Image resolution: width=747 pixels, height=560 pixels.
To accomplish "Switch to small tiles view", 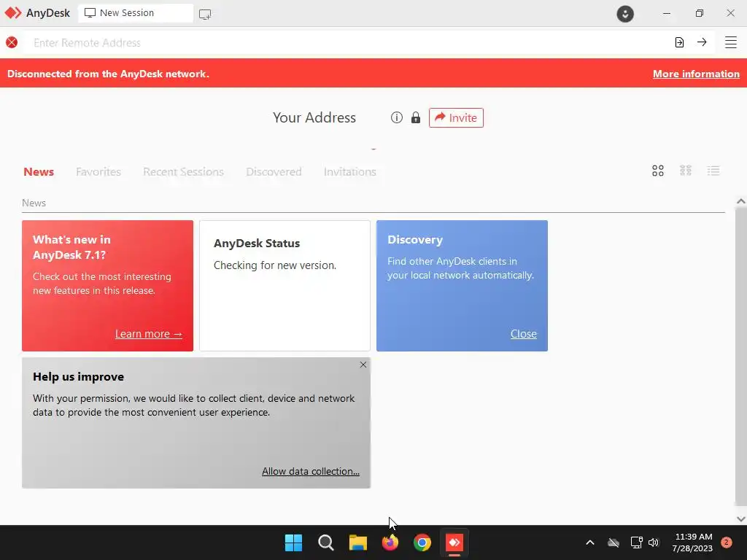I will [686, 171].
